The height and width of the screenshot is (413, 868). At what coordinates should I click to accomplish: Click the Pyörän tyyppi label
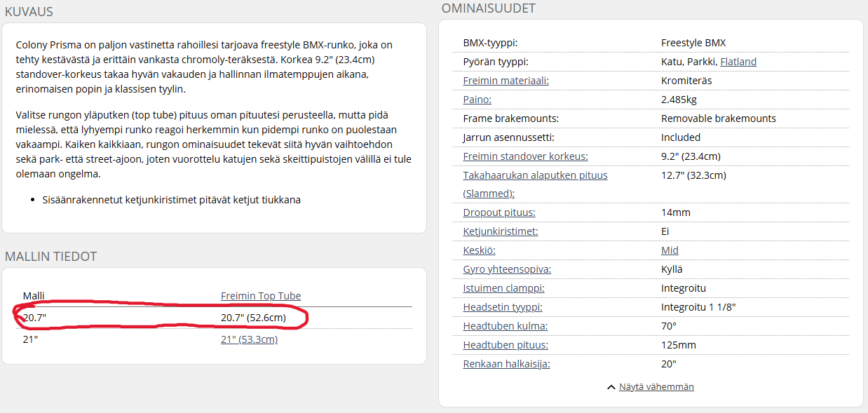coord(496,62)
